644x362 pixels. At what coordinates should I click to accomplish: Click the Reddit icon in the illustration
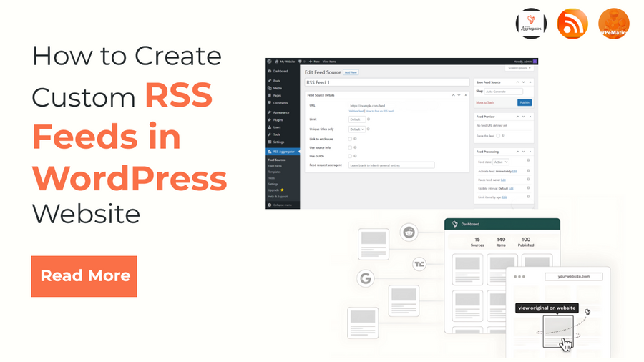tap(409, 231)
